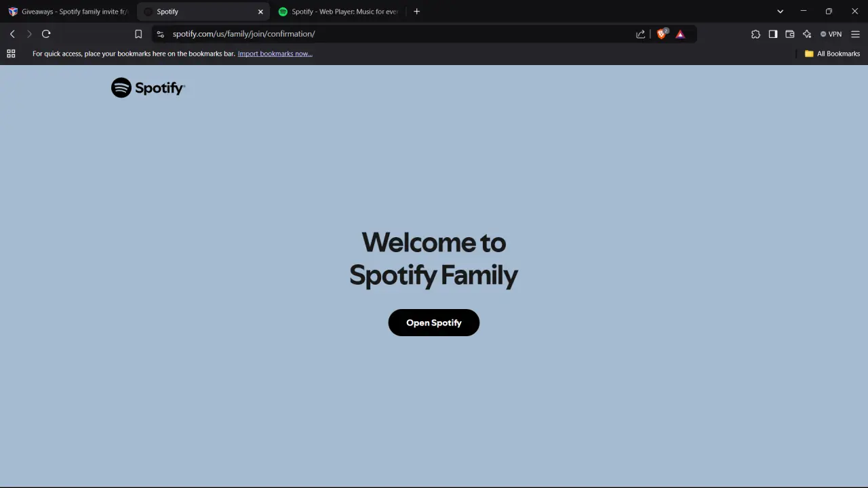Open the Leo AI assistant icon

tap(807, 34)
